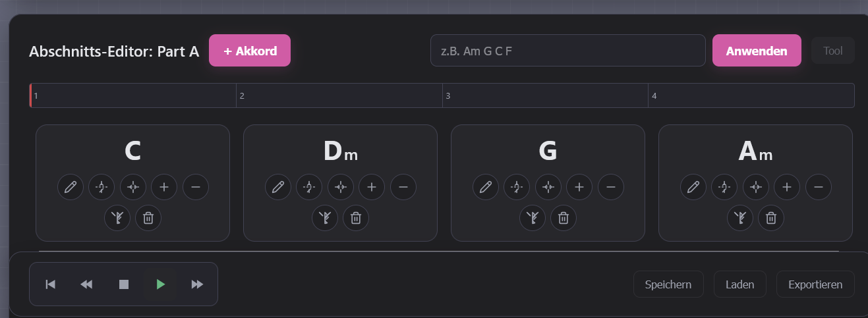Start playback with the green play button
The height and width of the screenshot is (318, 868).
tap(160, 284)
